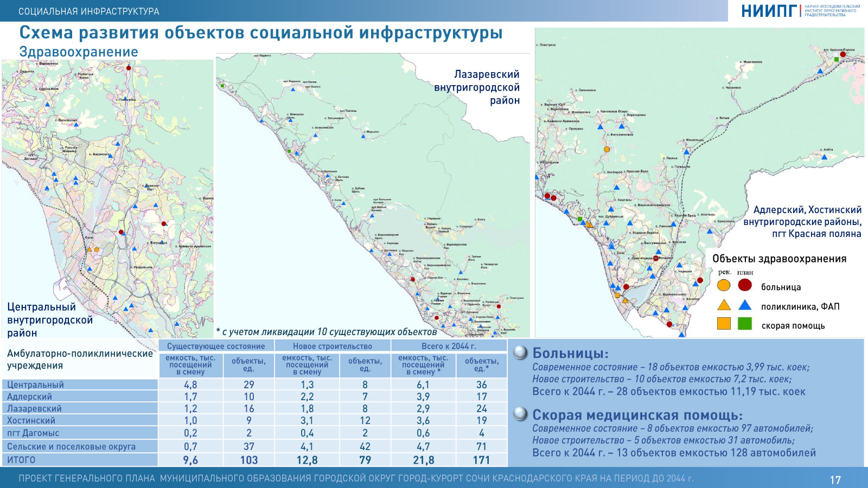Screen dimensions: 868x488
Task: Click the Всего к 2044 г. column header
Action: 449,346
